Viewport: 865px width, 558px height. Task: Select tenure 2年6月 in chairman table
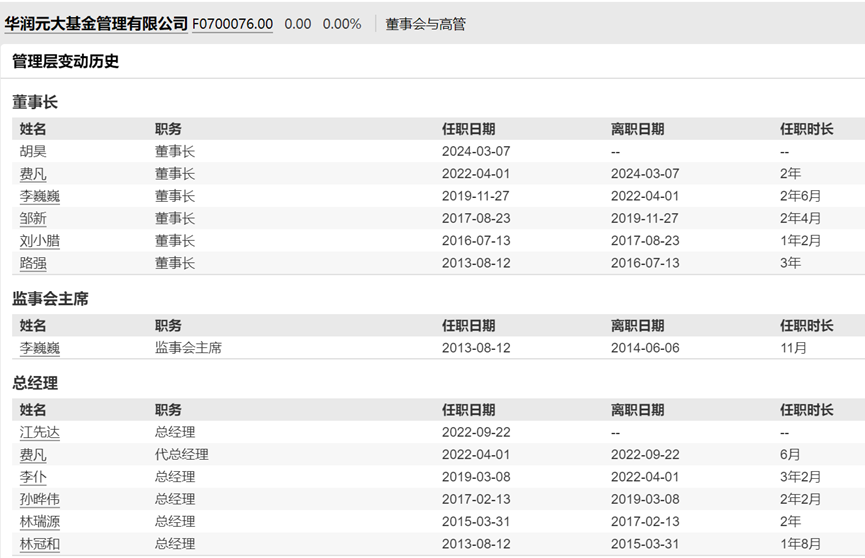[800, 196]
